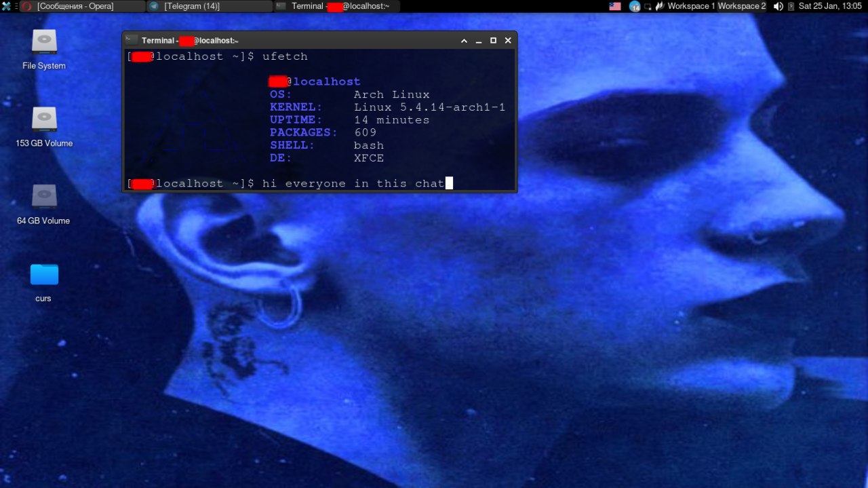Click the terminal prompt line with 'hi everyone in this chat'

[290, 183]
